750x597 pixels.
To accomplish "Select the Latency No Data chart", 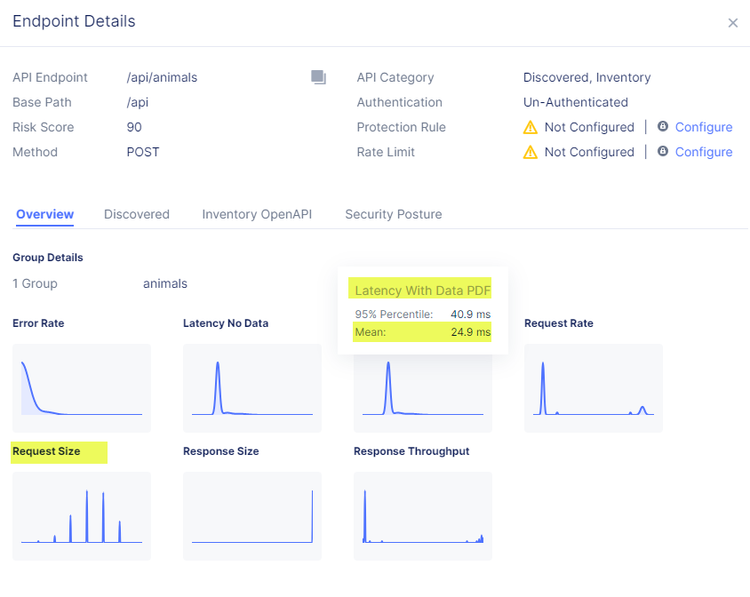I will 252,388.
